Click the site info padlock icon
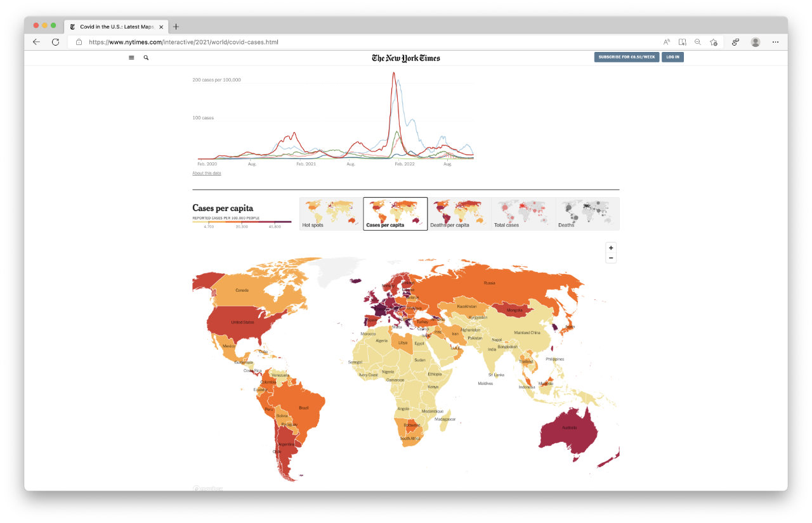Viewport: 812px width, 523px height. 79,42
